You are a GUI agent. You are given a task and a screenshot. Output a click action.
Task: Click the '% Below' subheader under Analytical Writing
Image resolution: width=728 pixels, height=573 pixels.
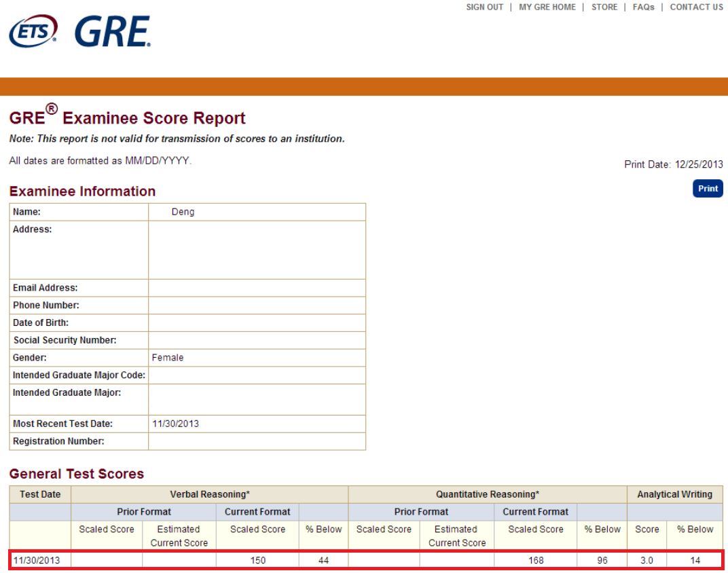(695, 530)
